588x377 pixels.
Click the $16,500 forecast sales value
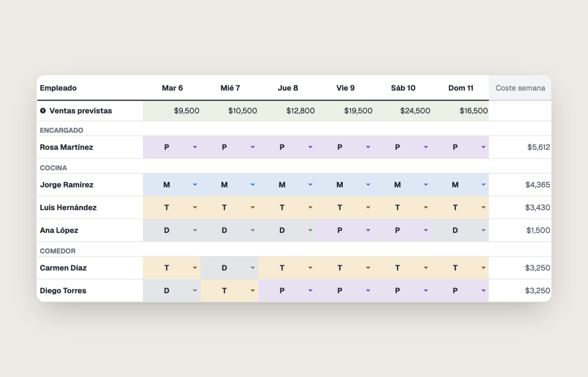point(473,111)
